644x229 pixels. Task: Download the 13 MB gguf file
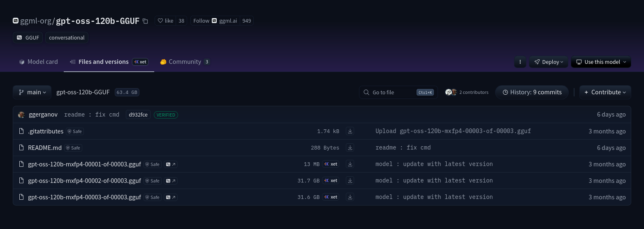coord(350,164)
